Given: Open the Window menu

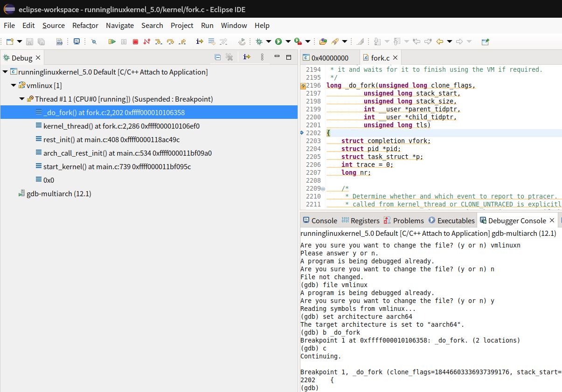Looking at the screenshot, I should pyautogui.click(x=234, y=25).
